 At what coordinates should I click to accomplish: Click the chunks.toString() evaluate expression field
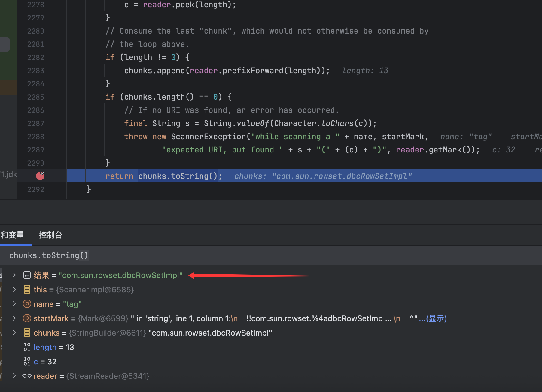180,255
